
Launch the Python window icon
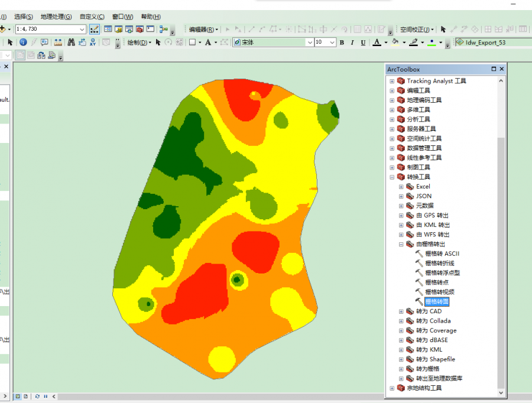tap(150, 29)
